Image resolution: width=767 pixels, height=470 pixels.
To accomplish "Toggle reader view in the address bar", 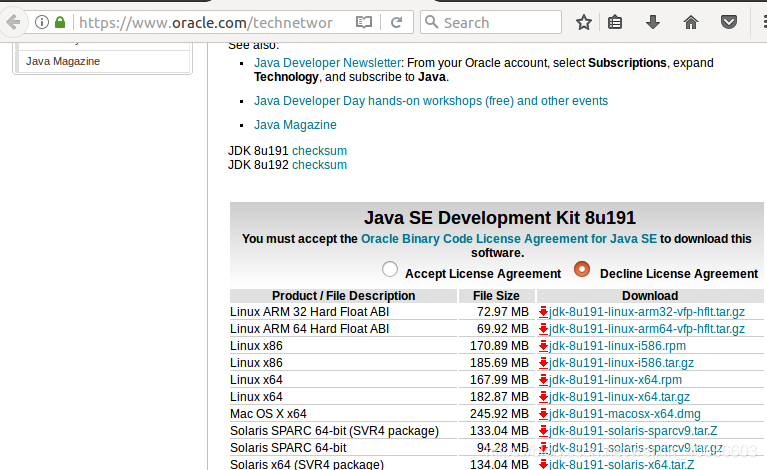I will click(x=364, y=22).
